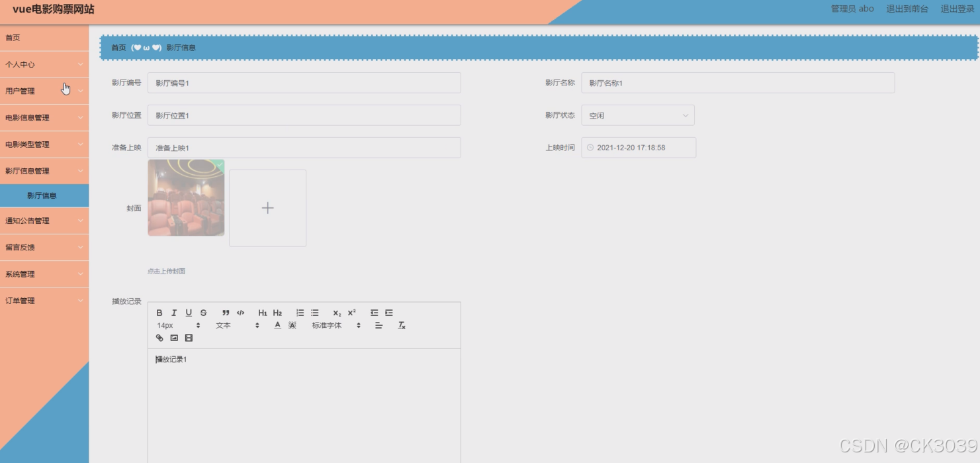Screen dimensions: 980x463
Task: Click the 影厅位置 input field
Action: (304, 115)
